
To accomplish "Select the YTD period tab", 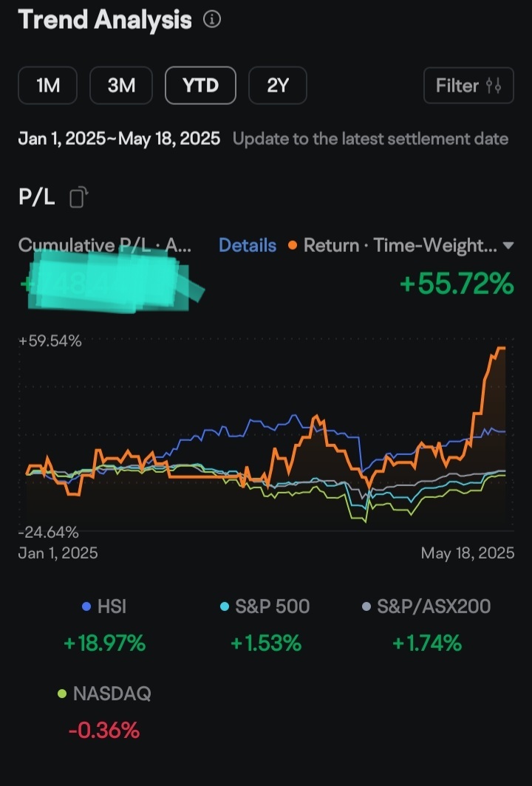I will [x=200, y=85].
